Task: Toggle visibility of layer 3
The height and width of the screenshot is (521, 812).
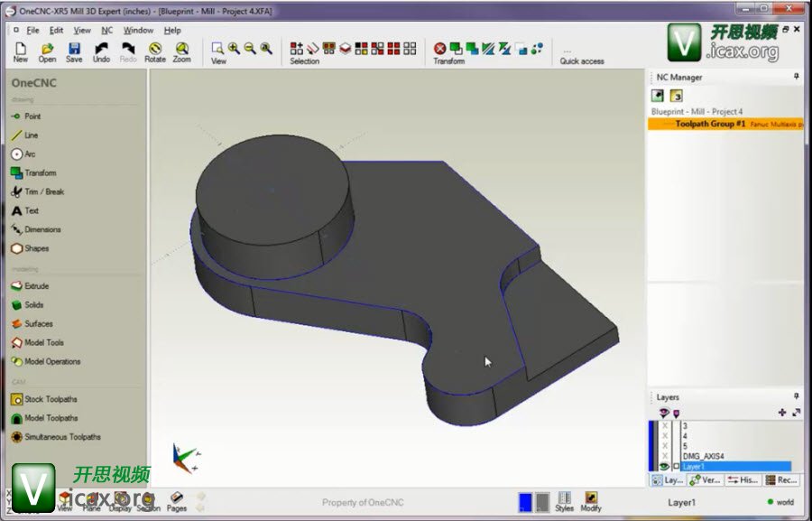Action: tap(665, 426)
